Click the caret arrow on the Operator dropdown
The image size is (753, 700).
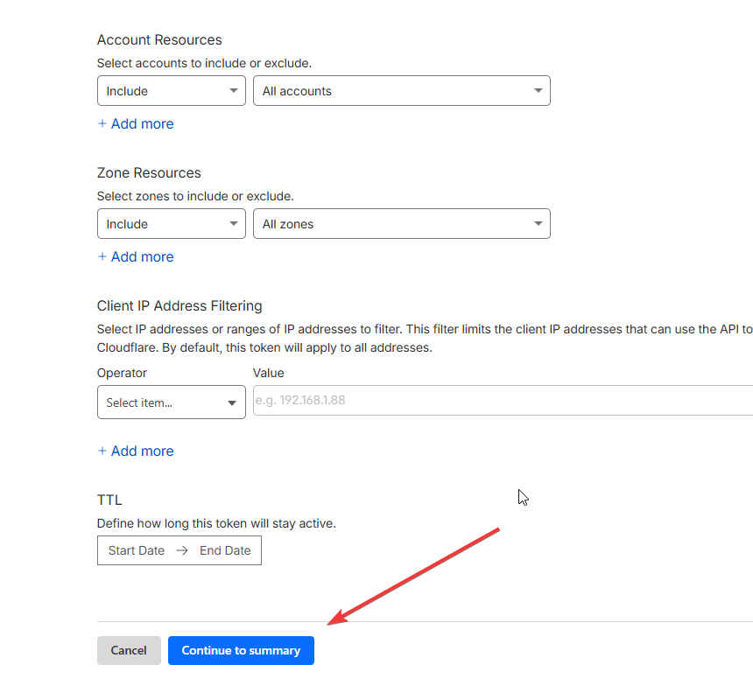232,403
